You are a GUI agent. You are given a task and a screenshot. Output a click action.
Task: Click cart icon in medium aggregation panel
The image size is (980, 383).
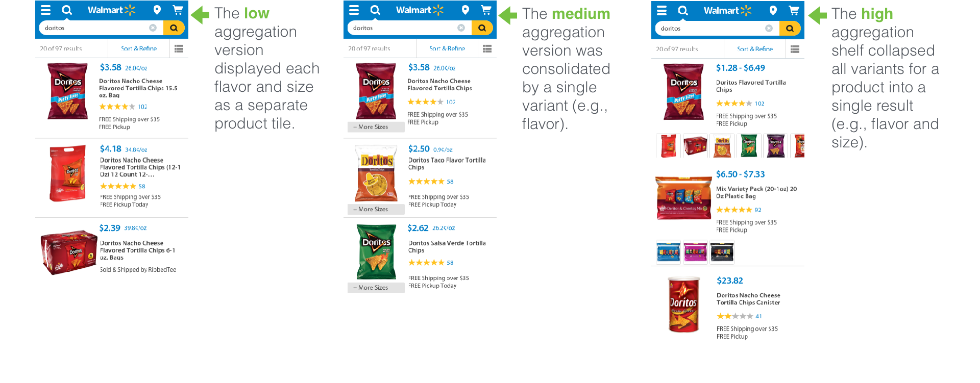coord(486,10)
